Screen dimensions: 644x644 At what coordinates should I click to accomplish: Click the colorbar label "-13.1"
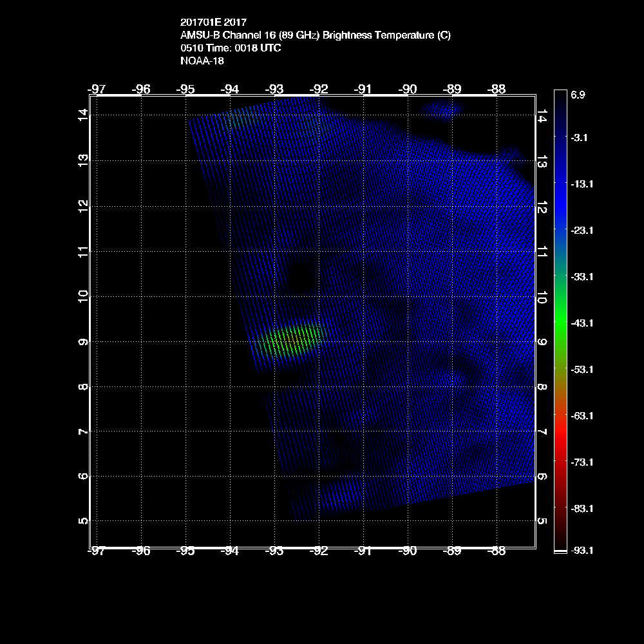coord(582,184)
